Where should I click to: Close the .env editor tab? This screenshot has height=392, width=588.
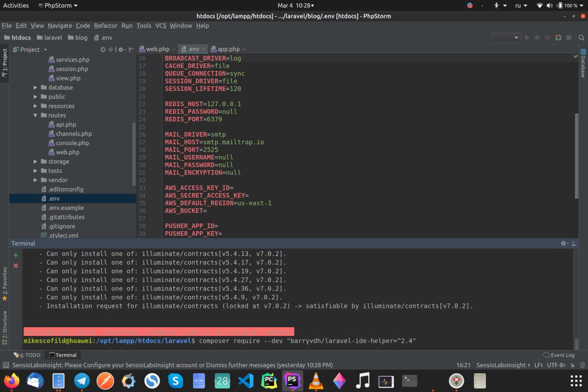tap(204, 49)
